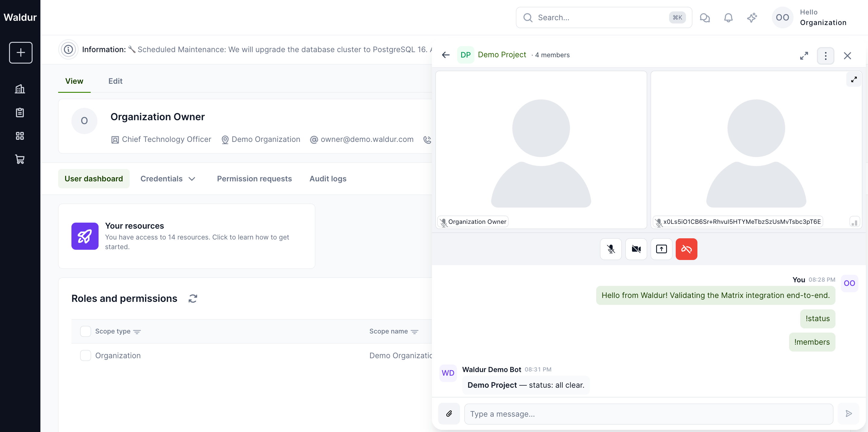Switch to the Edit tab
The image size is (868, 432).
115,81
